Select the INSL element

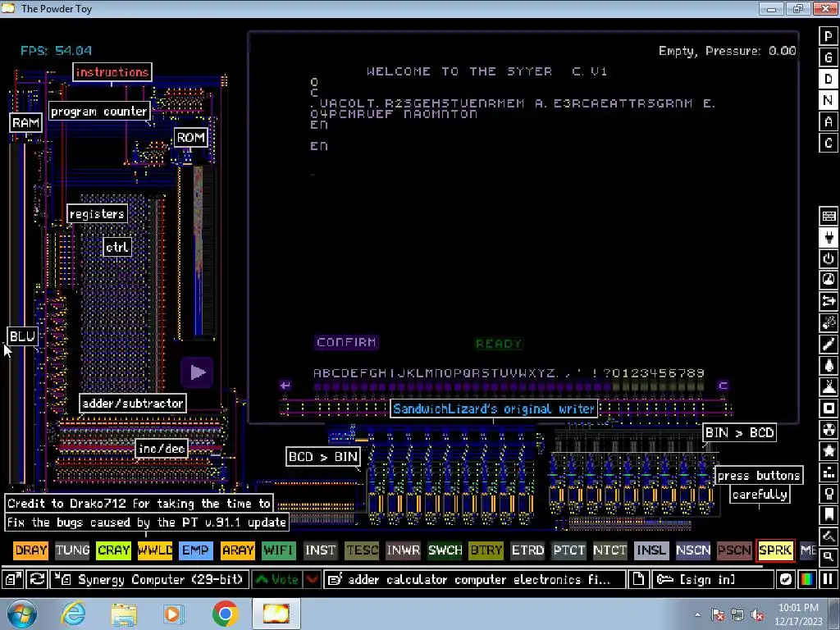(651, 550)
